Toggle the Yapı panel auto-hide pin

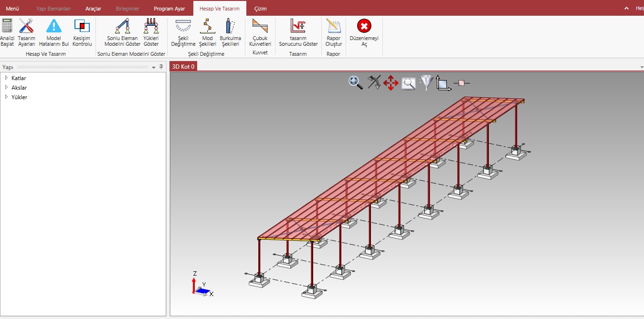tap(161, 67)
